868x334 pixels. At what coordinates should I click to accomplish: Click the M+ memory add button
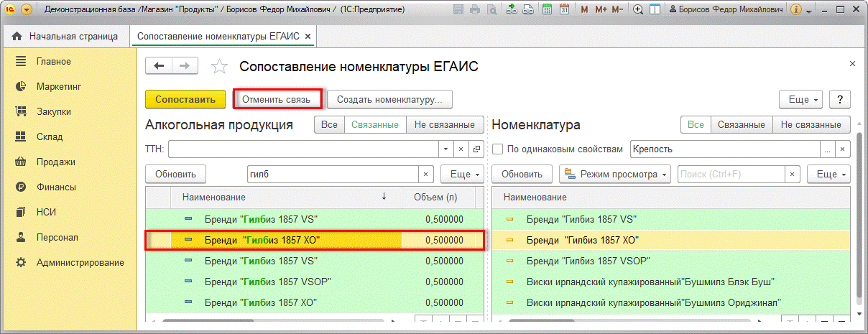coord(599,10)
